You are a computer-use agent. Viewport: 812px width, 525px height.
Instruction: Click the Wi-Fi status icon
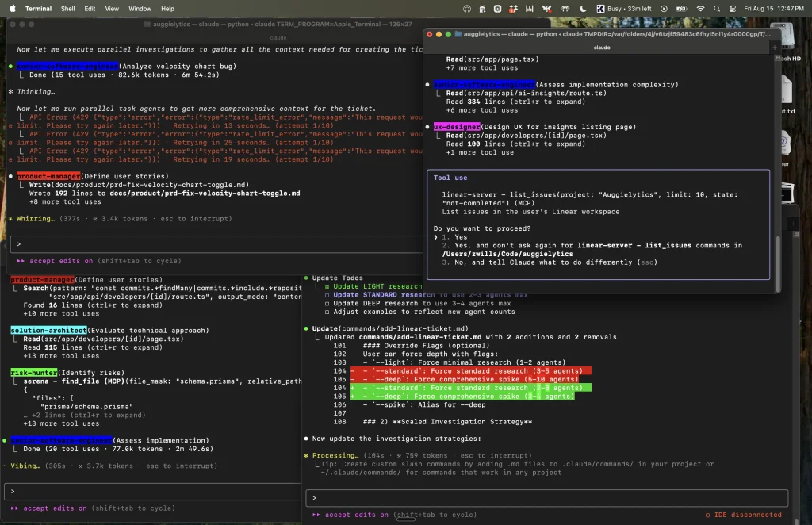[701, 9]
